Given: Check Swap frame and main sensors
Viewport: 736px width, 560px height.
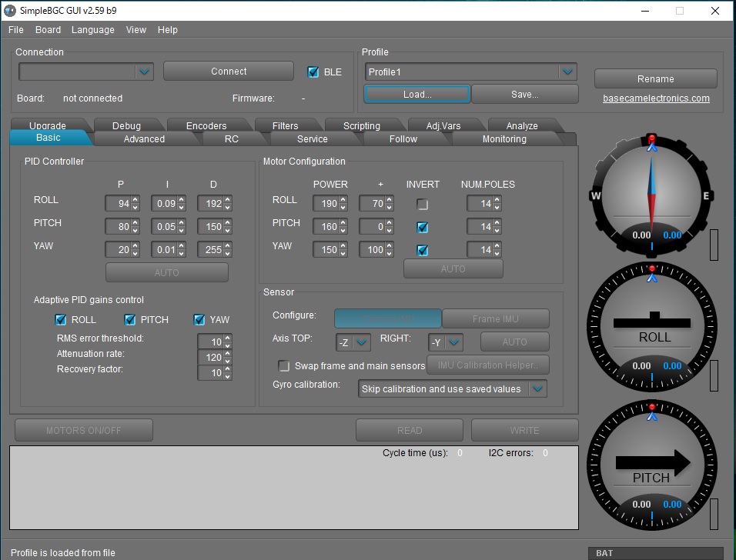Looking at the screenshot, I should (x=284, y=366).
